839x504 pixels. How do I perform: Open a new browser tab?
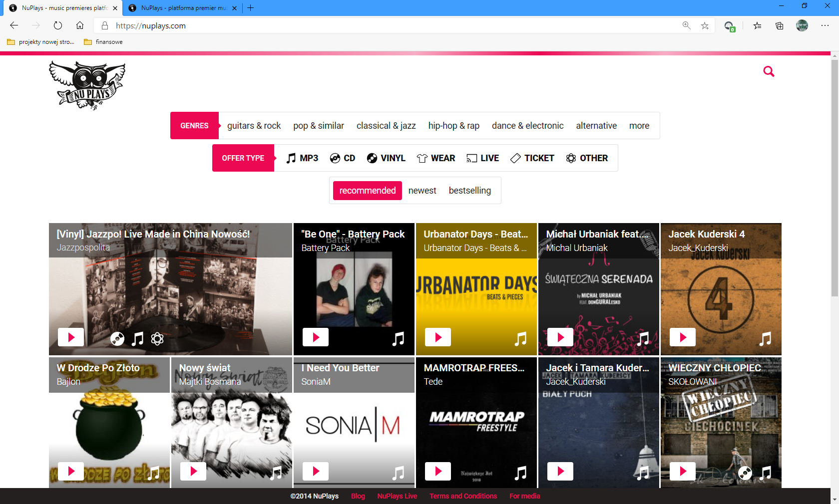pos(251,8)
